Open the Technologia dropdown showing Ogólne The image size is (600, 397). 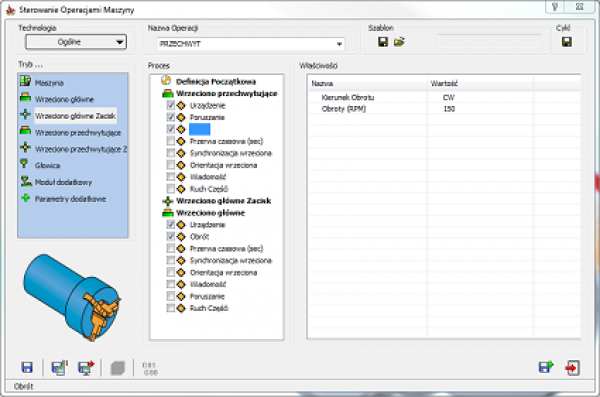pos(76,42)
